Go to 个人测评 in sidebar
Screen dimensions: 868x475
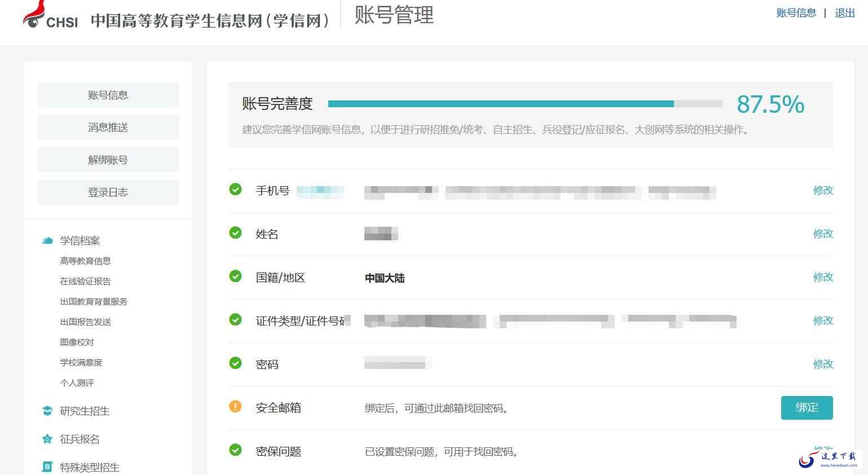[77, 383]
